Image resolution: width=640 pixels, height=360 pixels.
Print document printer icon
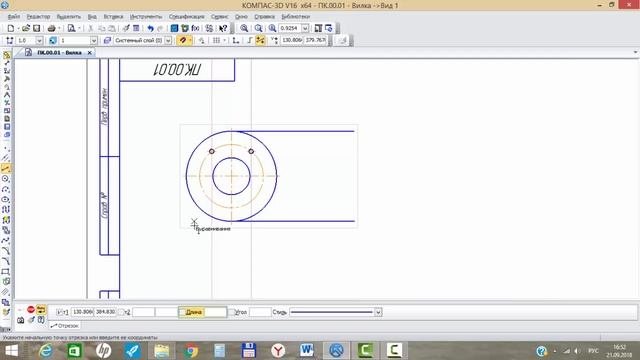51,28
